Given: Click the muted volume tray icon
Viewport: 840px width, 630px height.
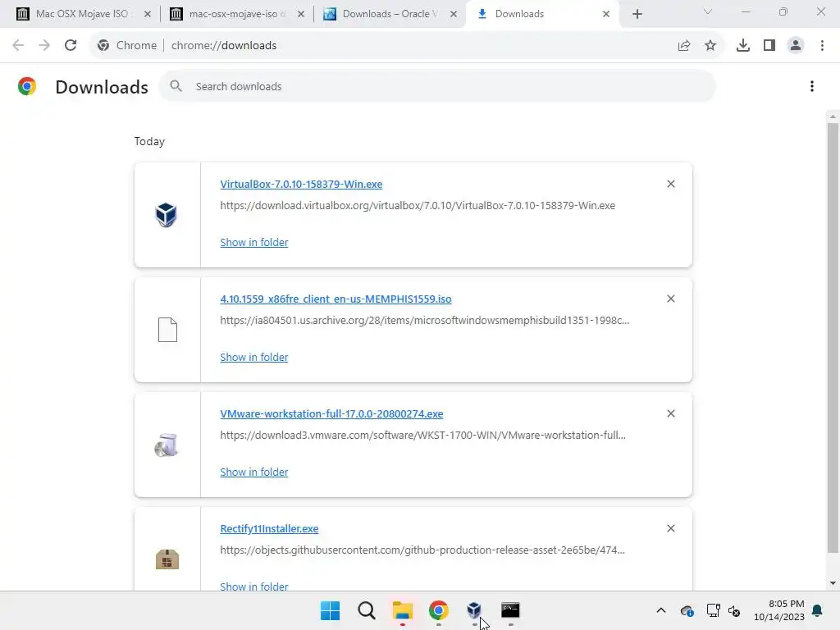Looking at the screenshot, I should pos(734,610).
